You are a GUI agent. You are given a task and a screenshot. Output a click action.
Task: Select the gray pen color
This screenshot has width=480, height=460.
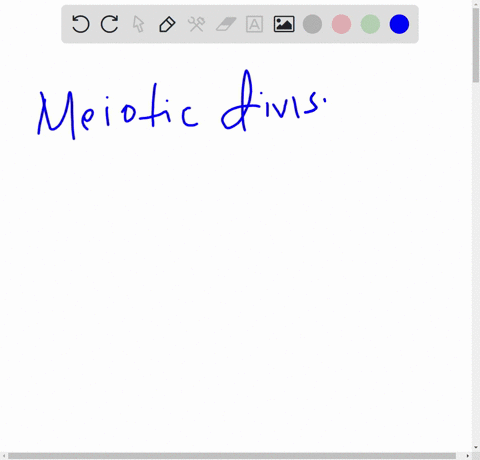312,24
